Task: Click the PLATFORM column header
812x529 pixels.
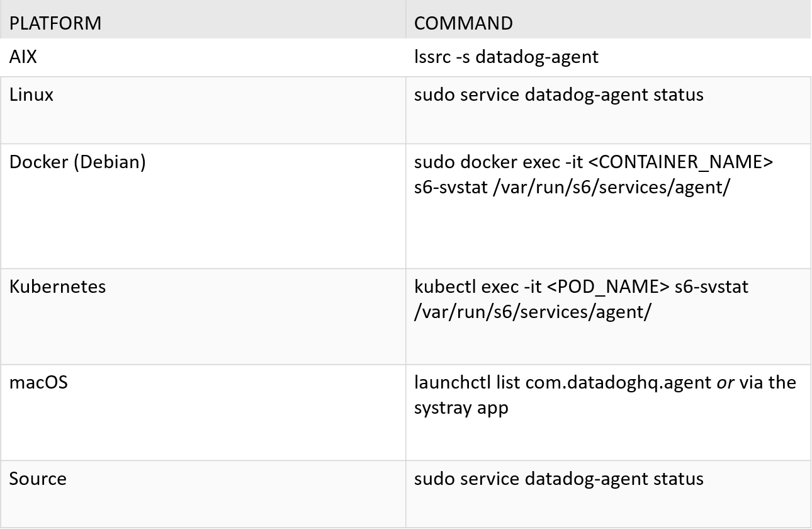Action: 55,23
